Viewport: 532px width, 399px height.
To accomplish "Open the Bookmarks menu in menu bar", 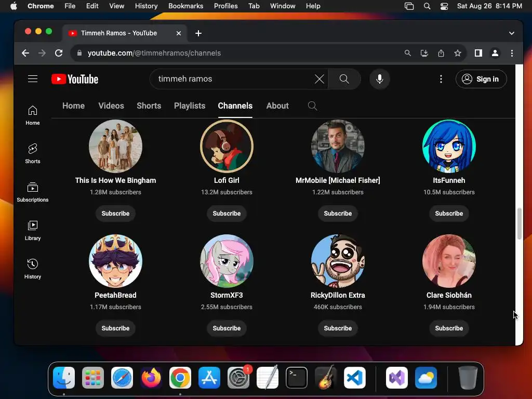I will coord(186,6).
